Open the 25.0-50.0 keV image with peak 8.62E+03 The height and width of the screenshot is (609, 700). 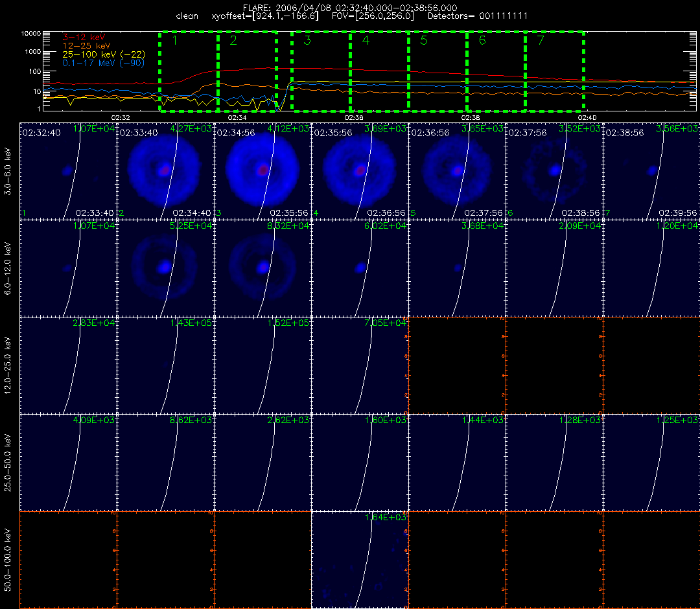[x=166, y=462]
